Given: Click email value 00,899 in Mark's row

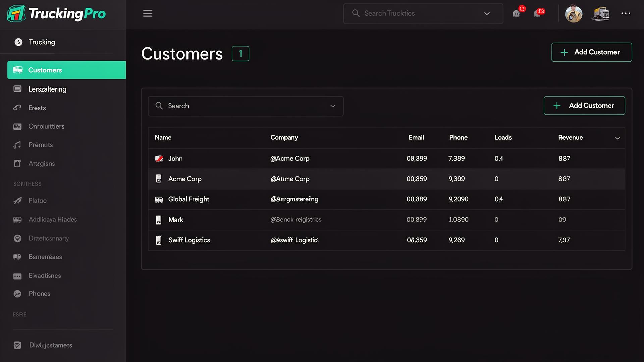Looking at the screenshot, I should (417, 220).
